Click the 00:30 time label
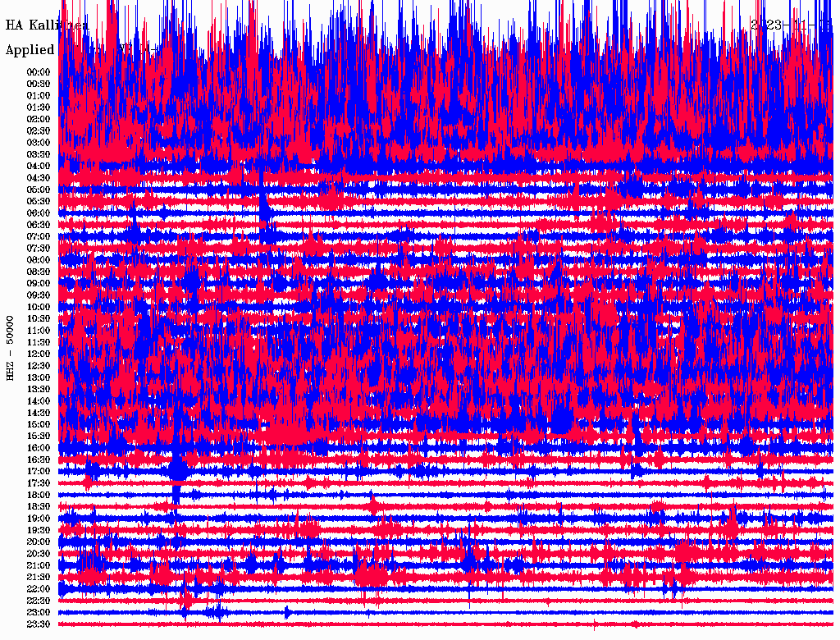This screenshot has width=840, height=640. [x=39, y=85]
